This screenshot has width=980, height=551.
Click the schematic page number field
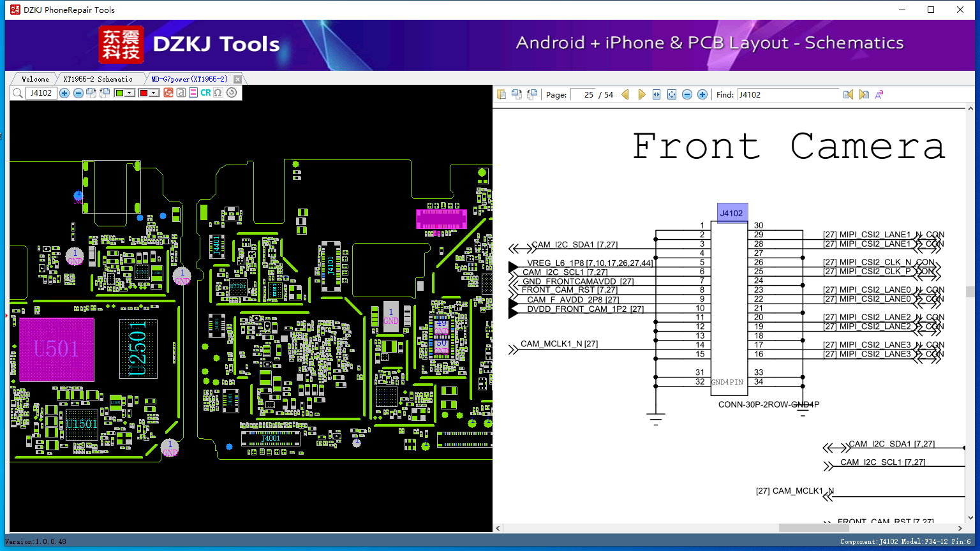[x=583, y=94]
